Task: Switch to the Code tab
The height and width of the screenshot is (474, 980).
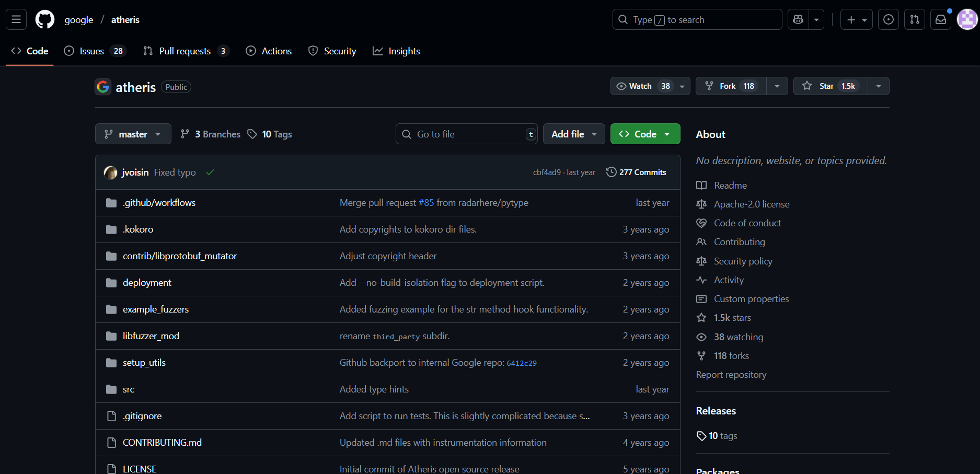Action: point(30,51)
